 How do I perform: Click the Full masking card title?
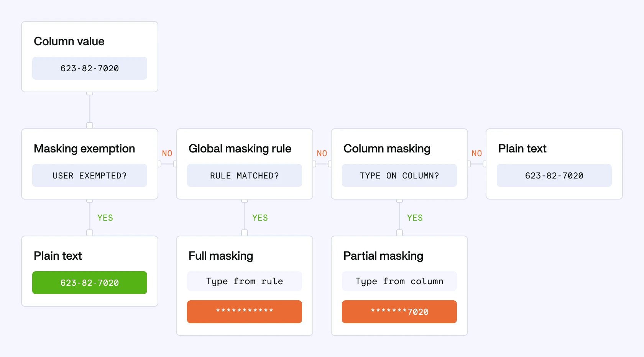tap(221, 256)
